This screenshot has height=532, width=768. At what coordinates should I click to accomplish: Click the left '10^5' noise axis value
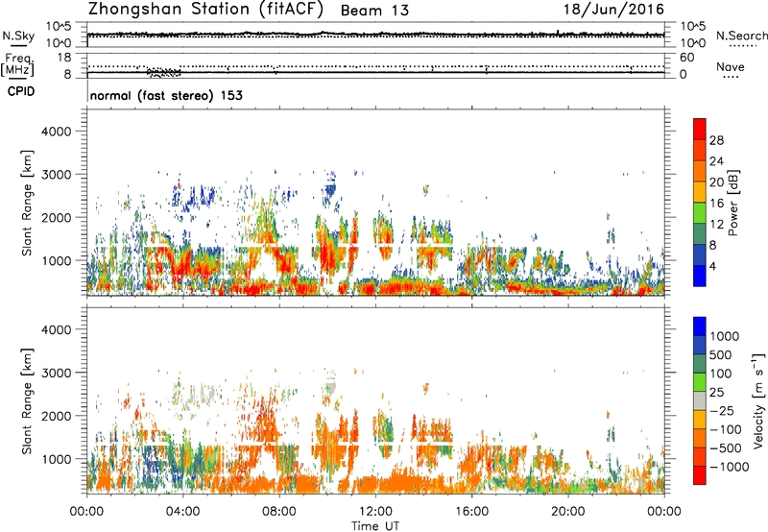[59, 27]
